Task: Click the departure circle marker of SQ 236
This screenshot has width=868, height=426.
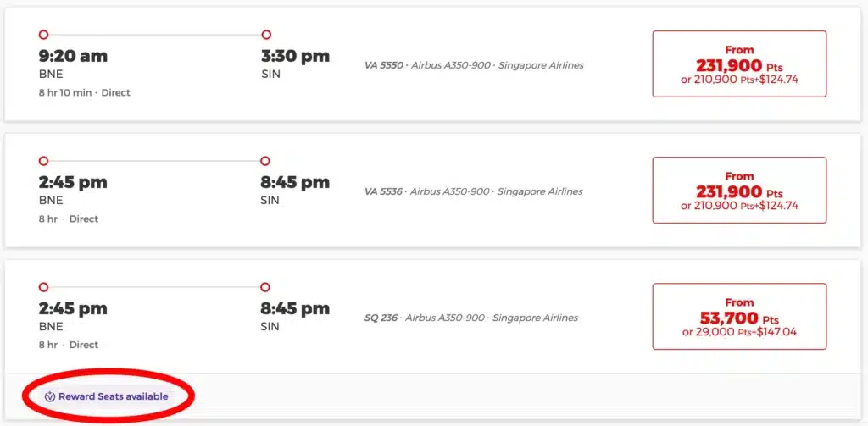Action: tap(44, 287)
